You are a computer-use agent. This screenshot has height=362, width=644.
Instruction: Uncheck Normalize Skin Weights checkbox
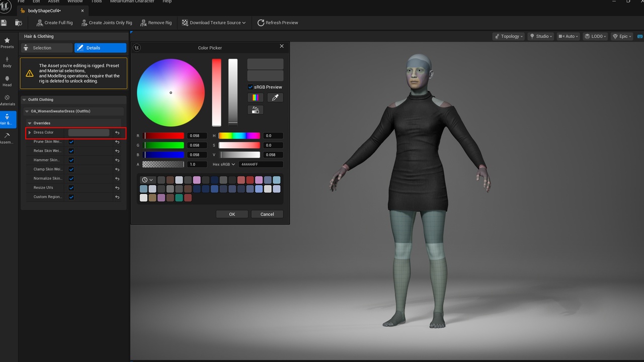tap(71, 178)
